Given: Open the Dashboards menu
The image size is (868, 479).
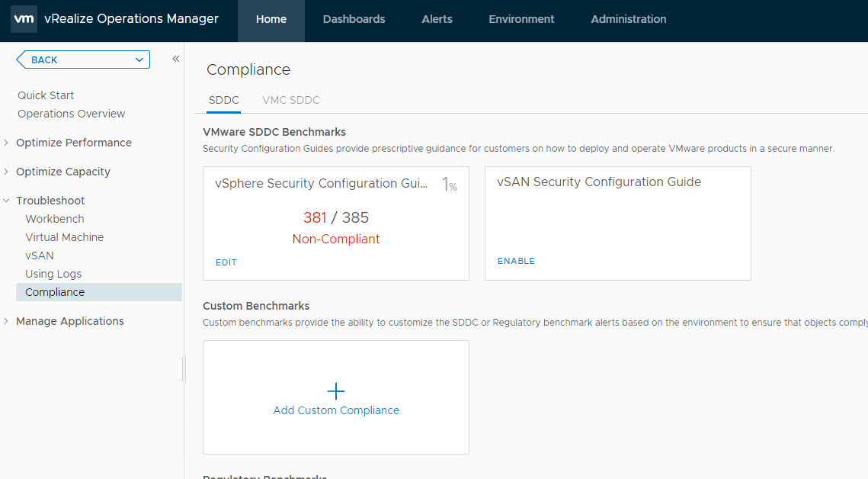Looking at the screenshot, I should pyautogui.click(x=354, y=20).
